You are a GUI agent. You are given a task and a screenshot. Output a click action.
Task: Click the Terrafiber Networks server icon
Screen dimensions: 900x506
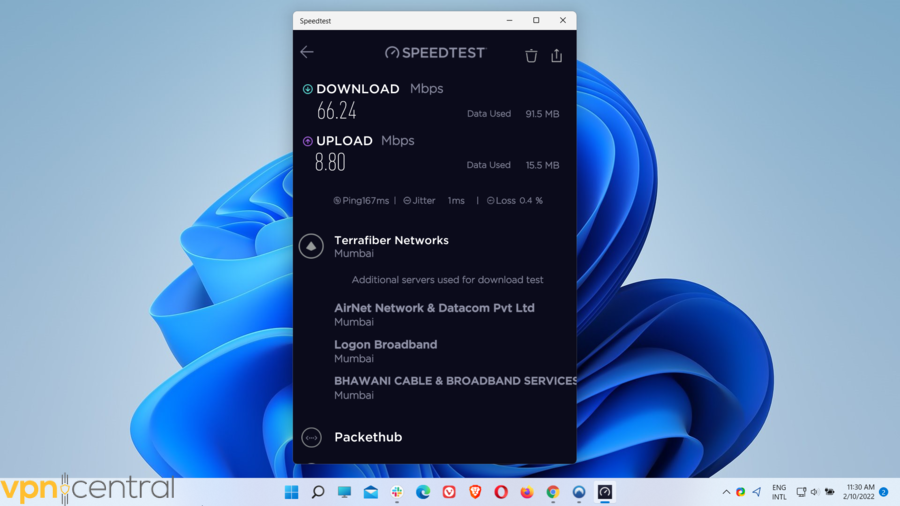[311, 246]
